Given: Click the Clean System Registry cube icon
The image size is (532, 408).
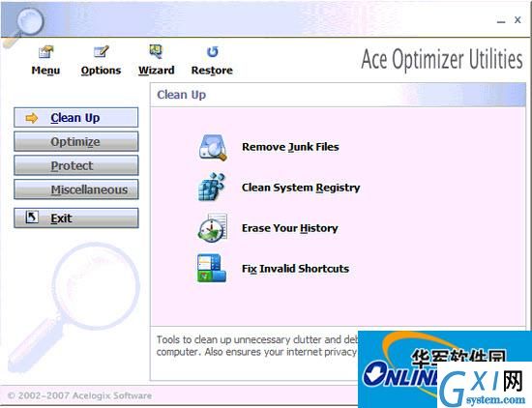Looking at the screenshot, I should [x=212, y=187].
